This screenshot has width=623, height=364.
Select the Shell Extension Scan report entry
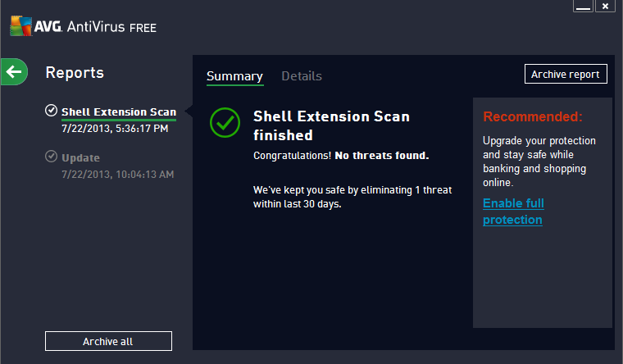(x=119, y=111)
